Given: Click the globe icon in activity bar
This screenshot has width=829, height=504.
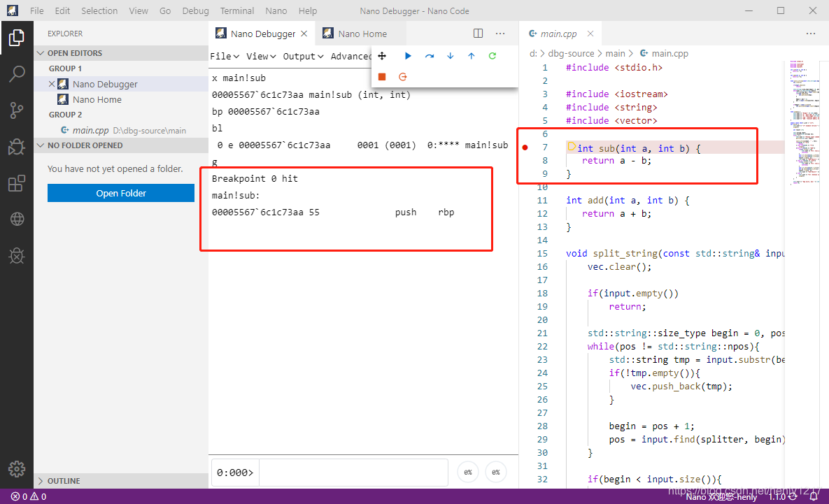Looking at the screenshot, I should (x=16, y=219).
